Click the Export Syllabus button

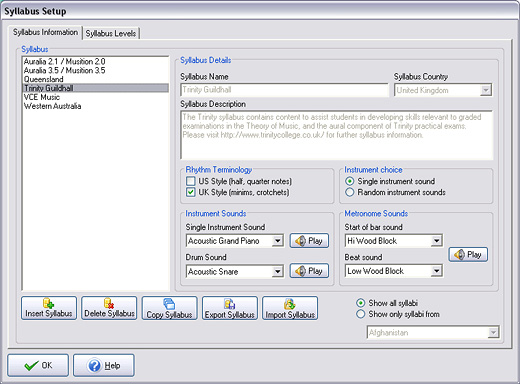[x=230, y=308]
